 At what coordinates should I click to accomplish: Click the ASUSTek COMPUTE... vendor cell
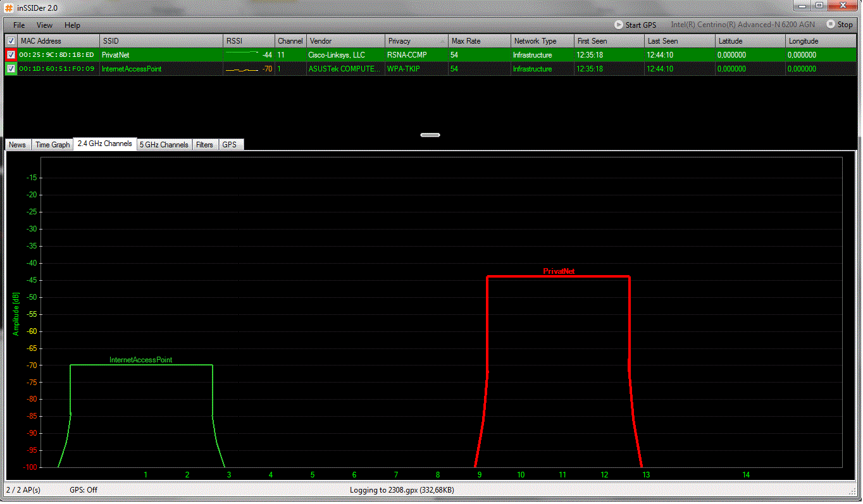coord(346,69)
